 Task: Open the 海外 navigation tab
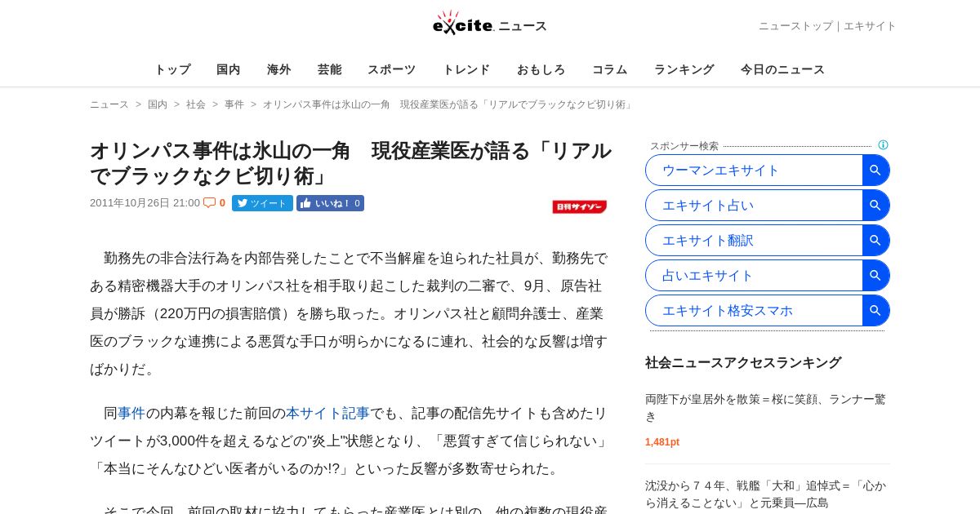279,69
